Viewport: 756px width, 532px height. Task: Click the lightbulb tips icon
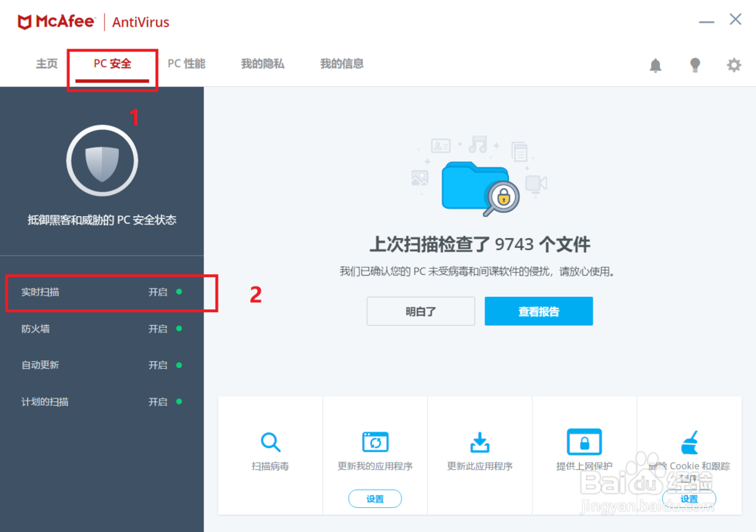click(x=695, y=65)
